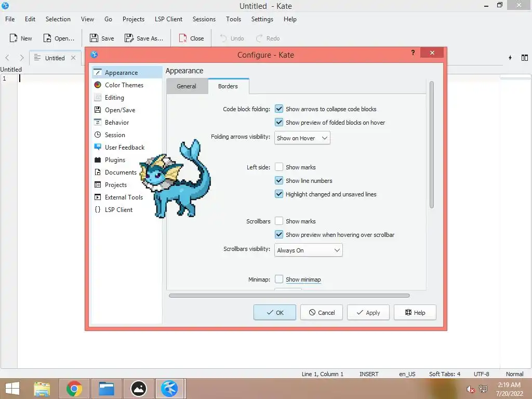Toggle Show preview when hovering over scrollbar
Image resolution: width=532 pixels, height=399 pixels.
[x=279, y=234]
